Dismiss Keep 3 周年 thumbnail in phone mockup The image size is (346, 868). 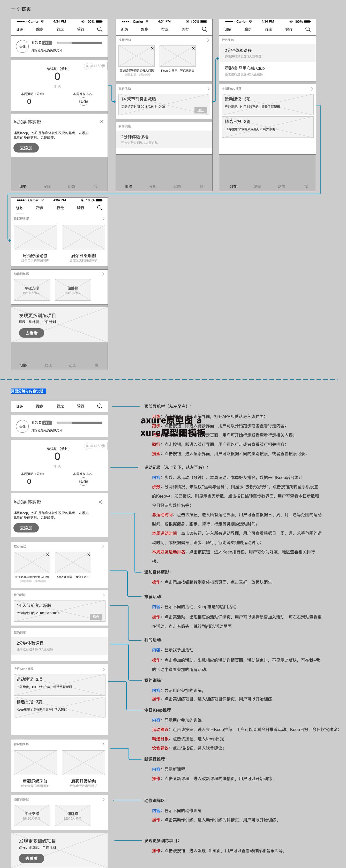(193, 48)
